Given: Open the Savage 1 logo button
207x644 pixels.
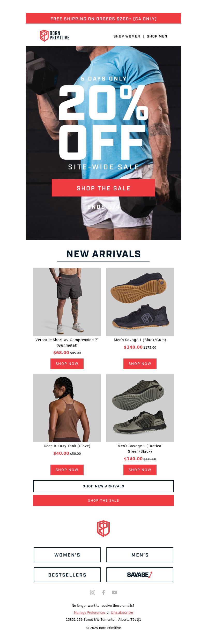Looking at the screenshot, I should (x=140, y=575).
